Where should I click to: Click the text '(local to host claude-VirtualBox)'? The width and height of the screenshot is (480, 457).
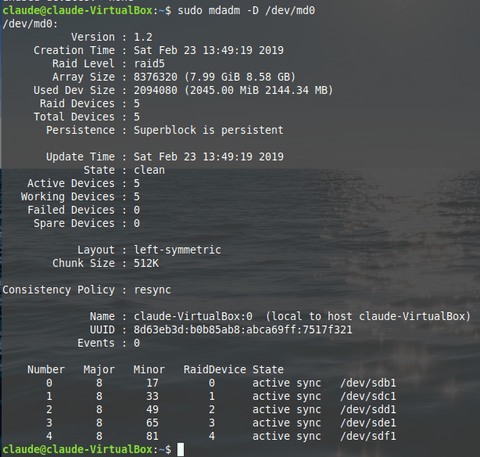click(368, 316)
